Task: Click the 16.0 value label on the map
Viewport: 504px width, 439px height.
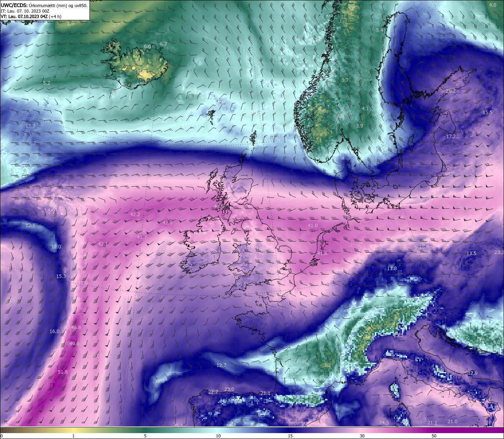Action: tap(54, 331)
